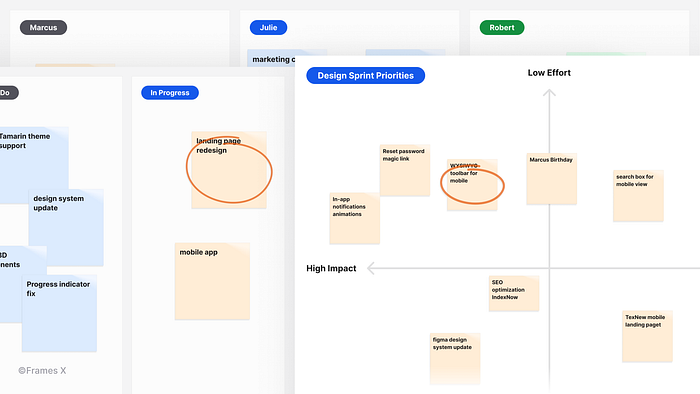Select the Progress indicator fix note
The height and width of the screenshot is (394, 700).
pyautogui.click(x=59, y=313)
